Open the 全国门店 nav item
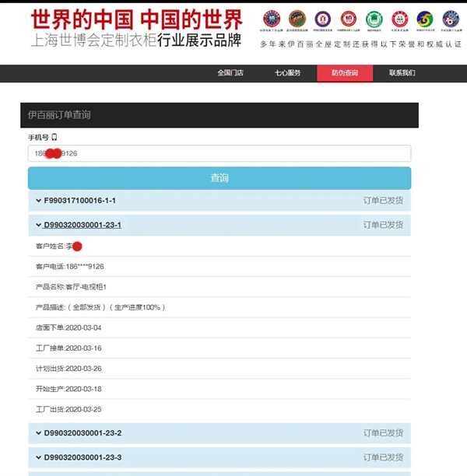The image size is (467, 476). coord(230,73)
